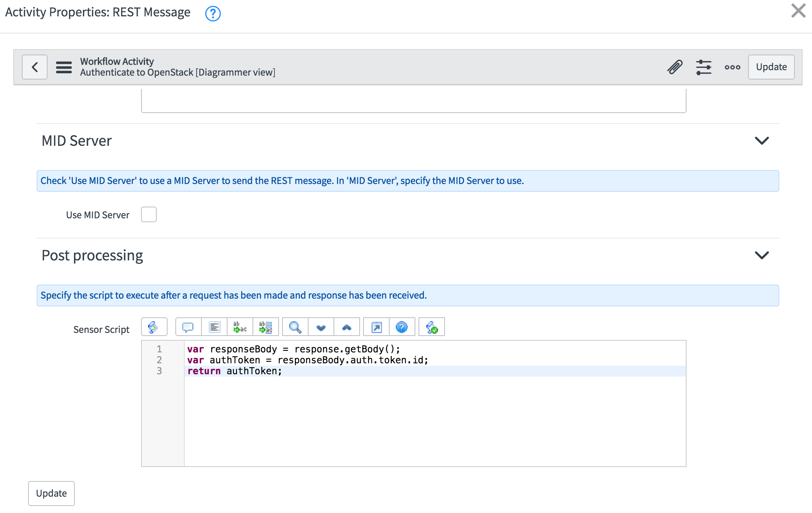Open personalize form settings sliders icon
Screen dimensions: 812x513
click(704, 67)
